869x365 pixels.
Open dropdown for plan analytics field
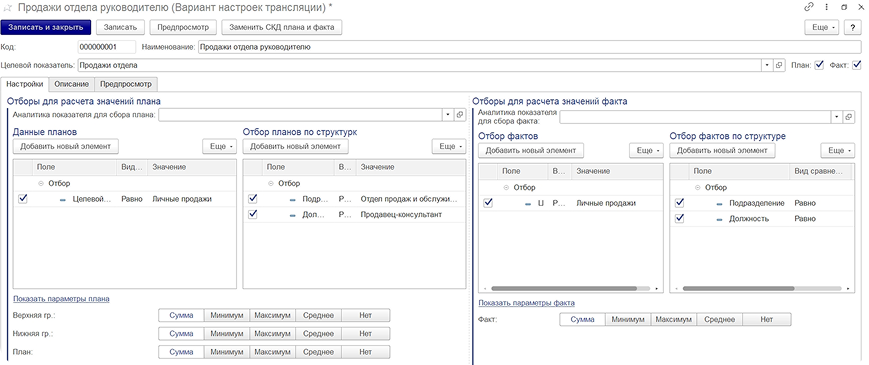[x=448, y=115]
